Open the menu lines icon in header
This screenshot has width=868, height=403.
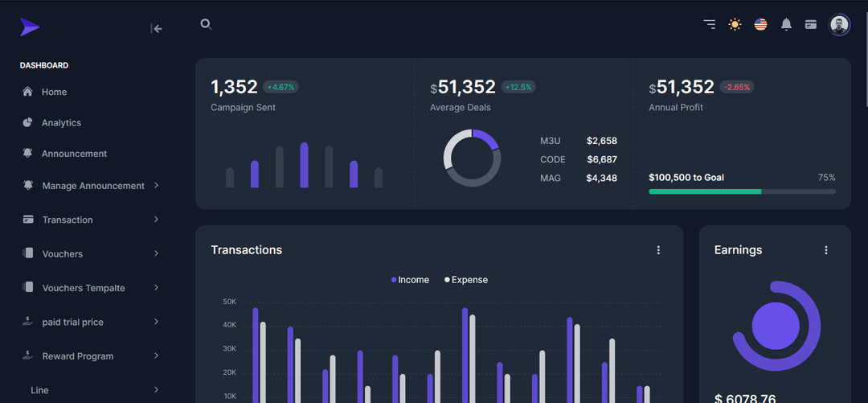[709, 24]
